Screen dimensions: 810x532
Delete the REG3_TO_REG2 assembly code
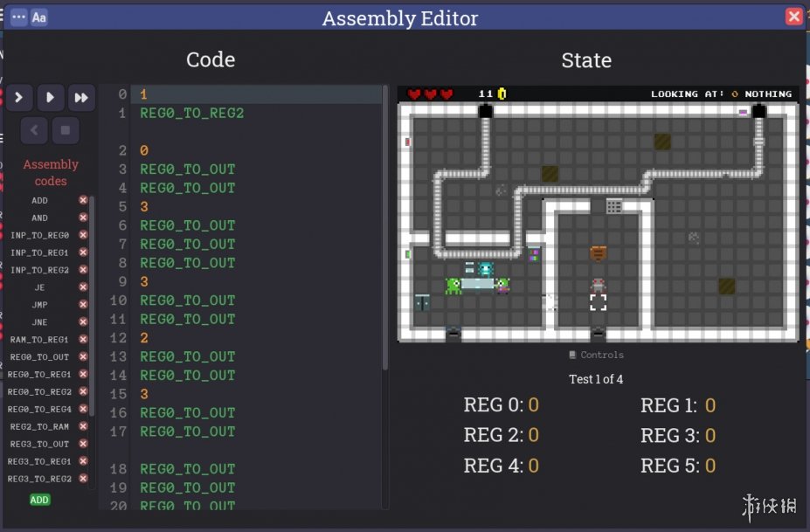tap(83, 479)
